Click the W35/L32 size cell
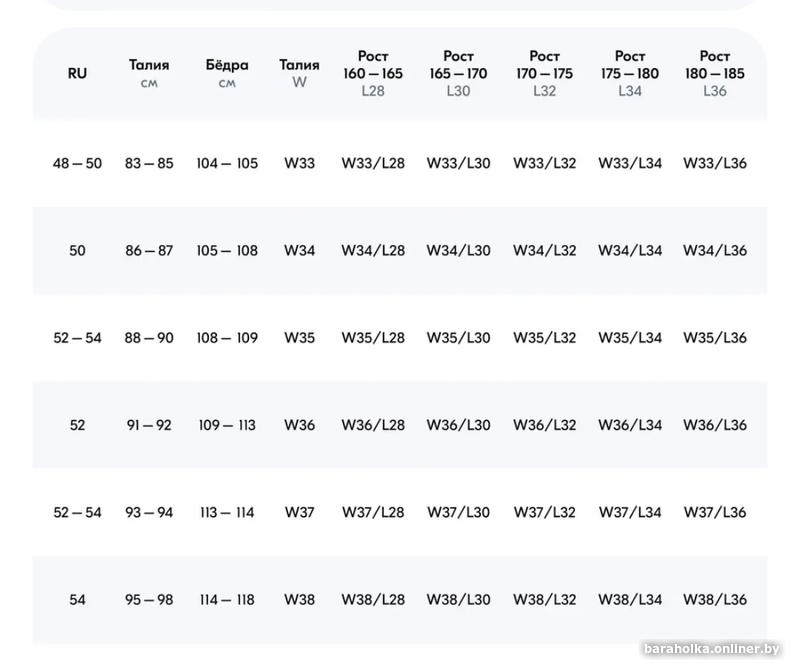 tap(544, 338)
